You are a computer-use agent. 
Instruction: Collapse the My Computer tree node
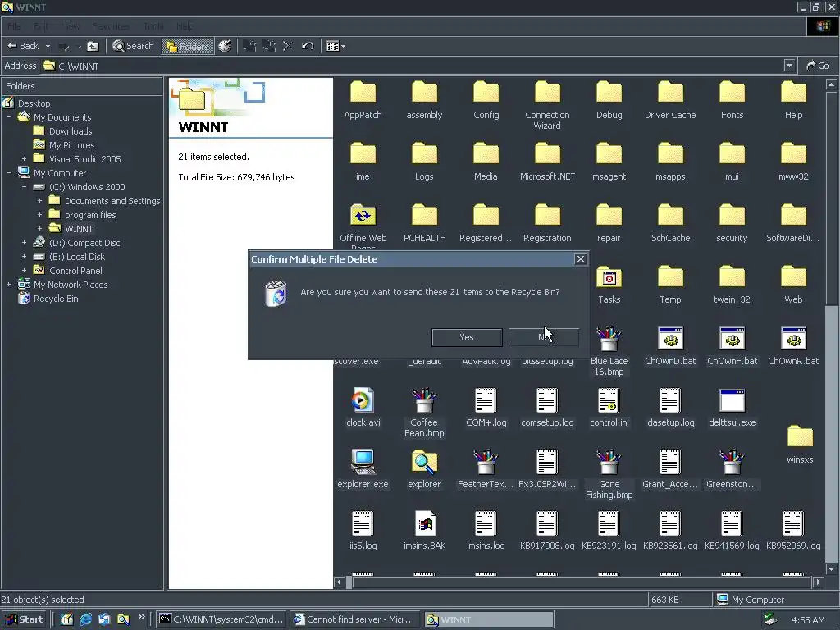(8, 172)
